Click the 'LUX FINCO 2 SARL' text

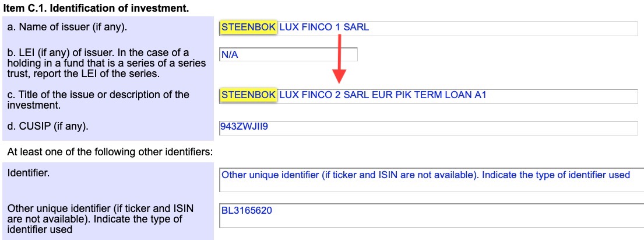[x=324, y=95]
